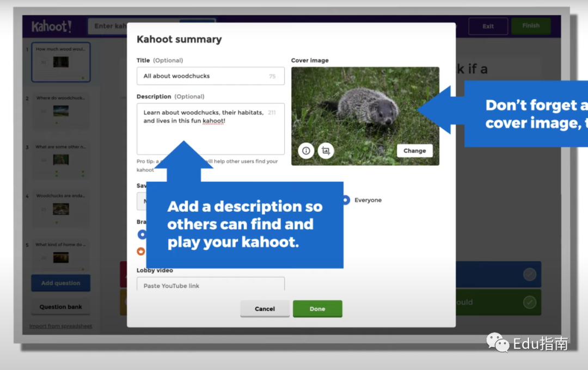Click the Kahoot! logo in the header
The image size is (588, 370).
pos(51,26)
